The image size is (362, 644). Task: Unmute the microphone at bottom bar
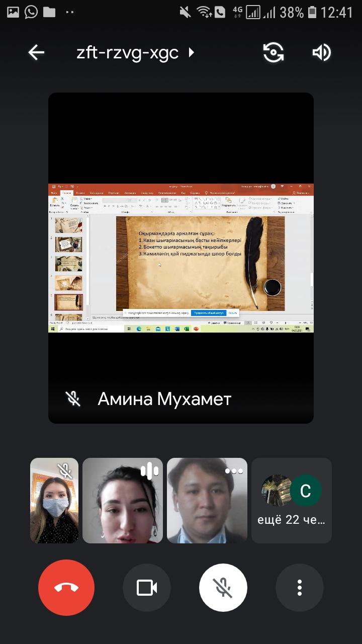(x=223, y=588)
